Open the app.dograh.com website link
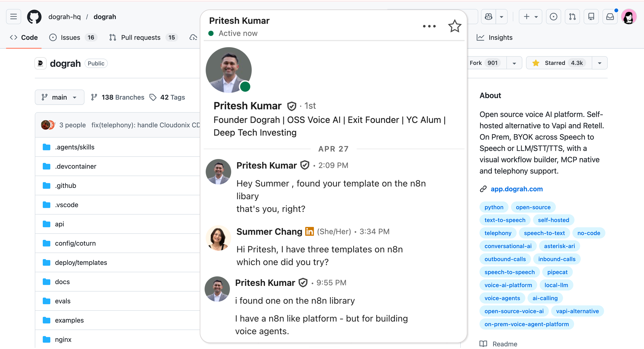Viewport: 644px width, 349px height. (x=517, y=189)
